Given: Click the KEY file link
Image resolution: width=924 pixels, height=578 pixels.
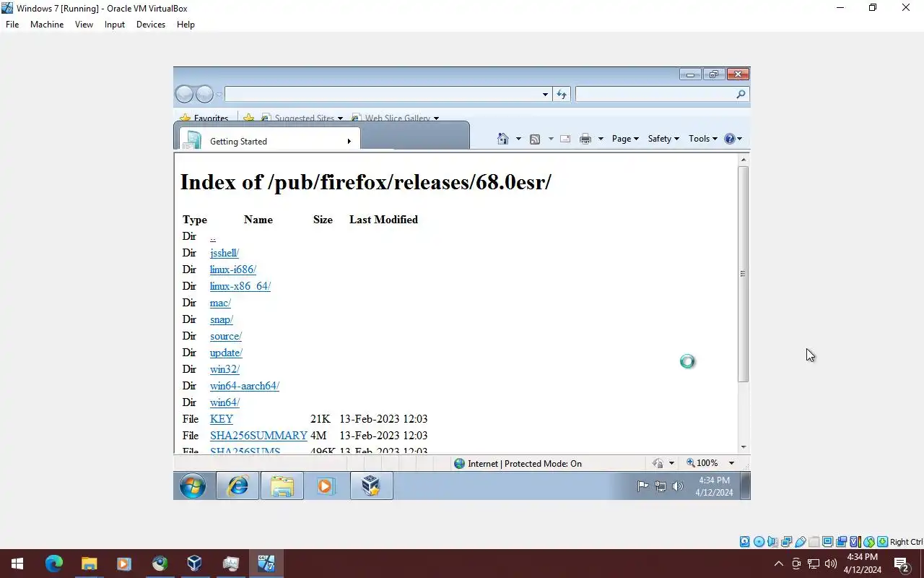Looking at the screenshot, I should (222, 419).
